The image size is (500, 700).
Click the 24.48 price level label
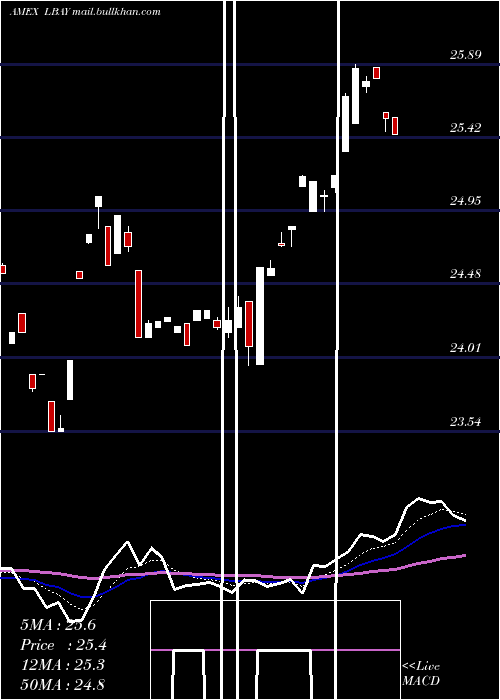click(x=466, y=274)
